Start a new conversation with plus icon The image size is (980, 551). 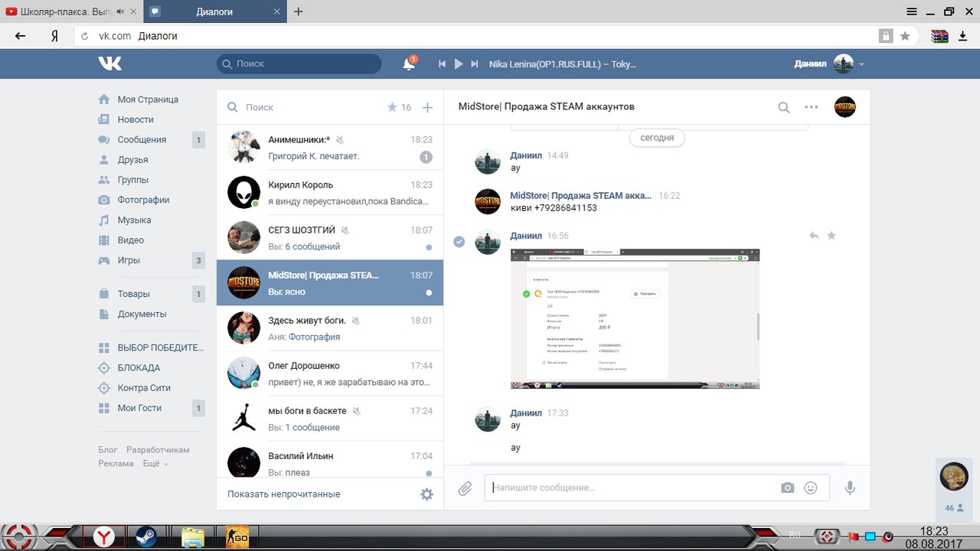click(x=428, y=108)
